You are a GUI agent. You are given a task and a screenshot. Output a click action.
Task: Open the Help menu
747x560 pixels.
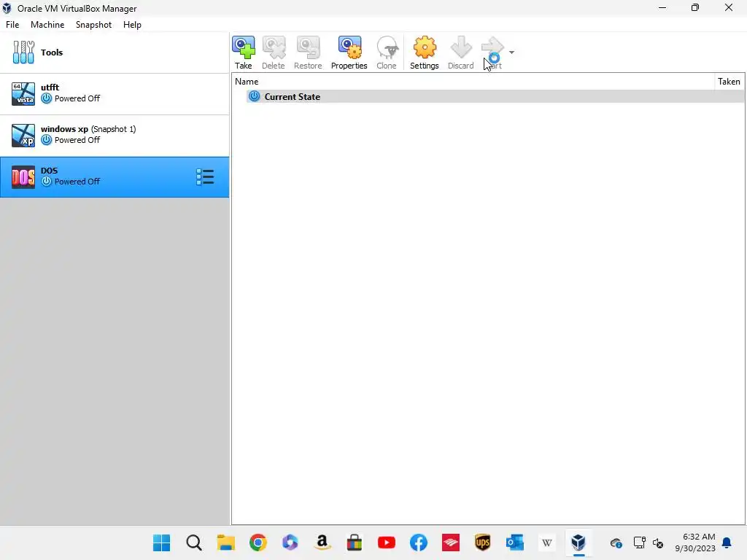pyautogui.click(x=132, y=25)
